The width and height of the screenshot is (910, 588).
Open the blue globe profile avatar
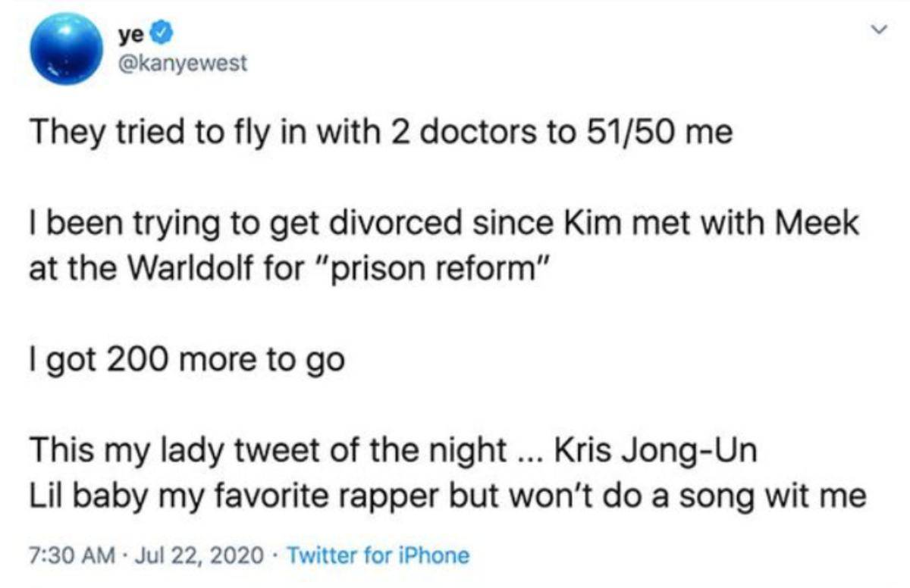pos(66,48)
